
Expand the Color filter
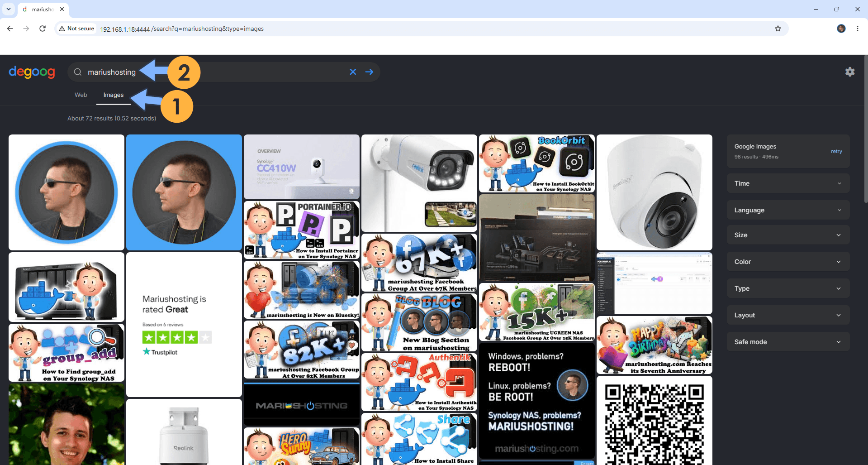788,262
